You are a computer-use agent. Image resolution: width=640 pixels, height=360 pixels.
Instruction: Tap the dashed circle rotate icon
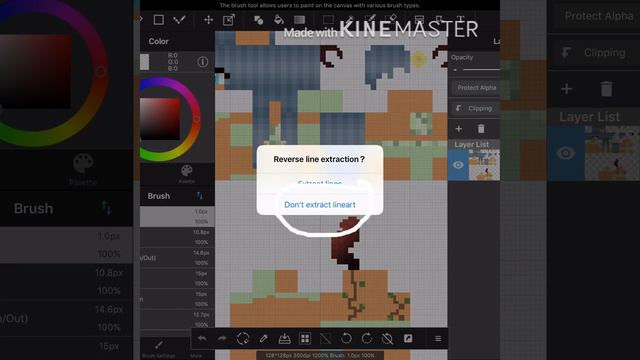pos(243,338)
